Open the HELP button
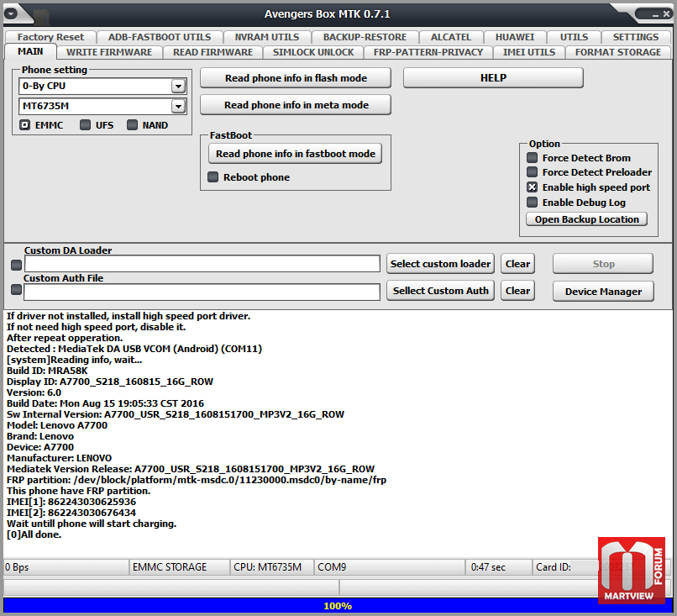The image size is (677, 616). [x=493, y=78]
